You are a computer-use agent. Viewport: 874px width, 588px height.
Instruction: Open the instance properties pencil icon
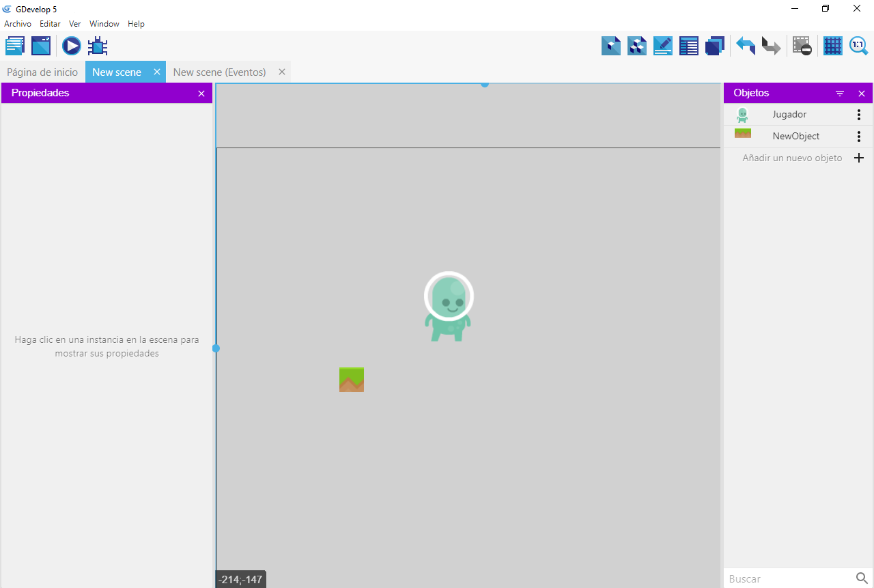[663, 46]
